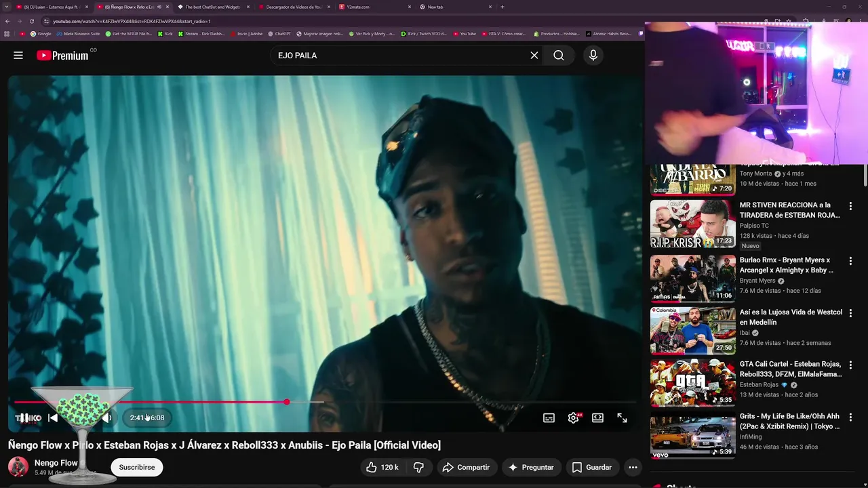Switch to the New tab browser tab
Screen dimensions: 868x488
click(x=456, y=7)
